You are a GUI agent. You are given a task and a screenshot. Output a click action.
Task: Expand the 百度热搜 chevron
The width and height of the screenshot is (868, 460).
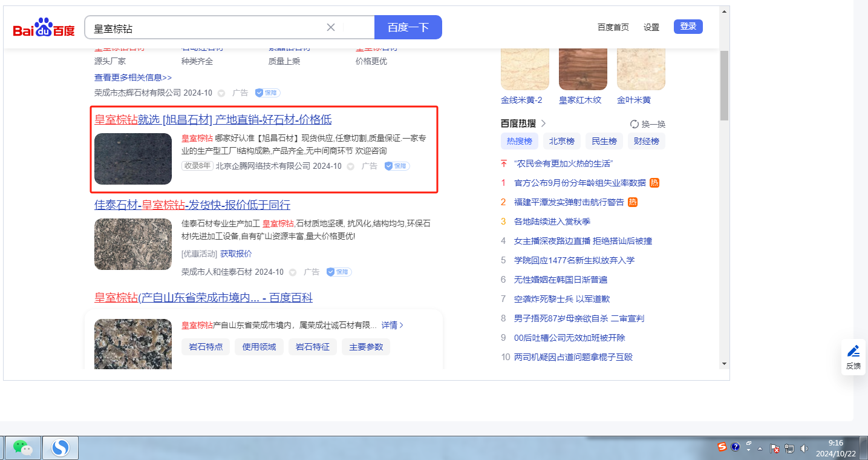pyautogui.click(x=543, y=123)
